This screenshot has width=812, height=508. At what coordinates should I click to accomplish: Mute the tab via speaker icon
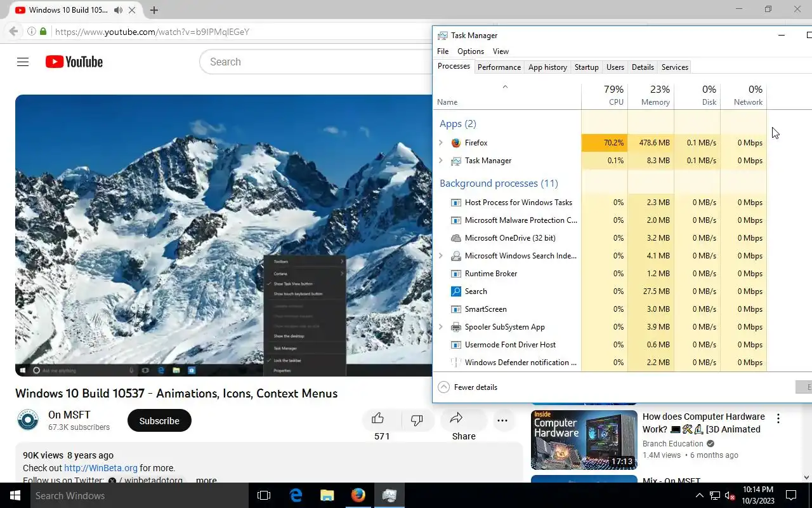(x=119, y=10)
